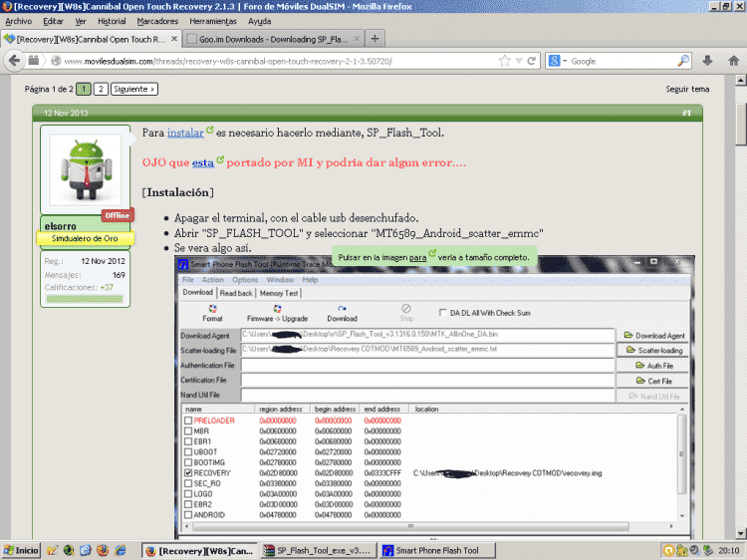Go back using the Firefox back arrow

click(x=14, y=61)
